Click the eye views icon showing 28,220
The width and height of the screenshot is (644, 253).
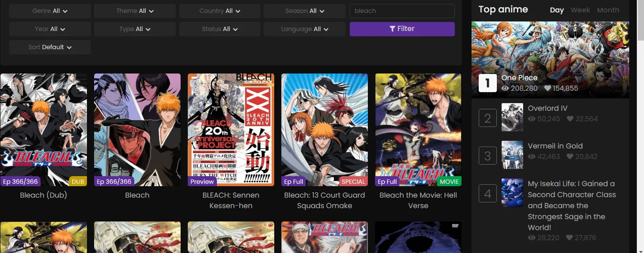[532, 238]
